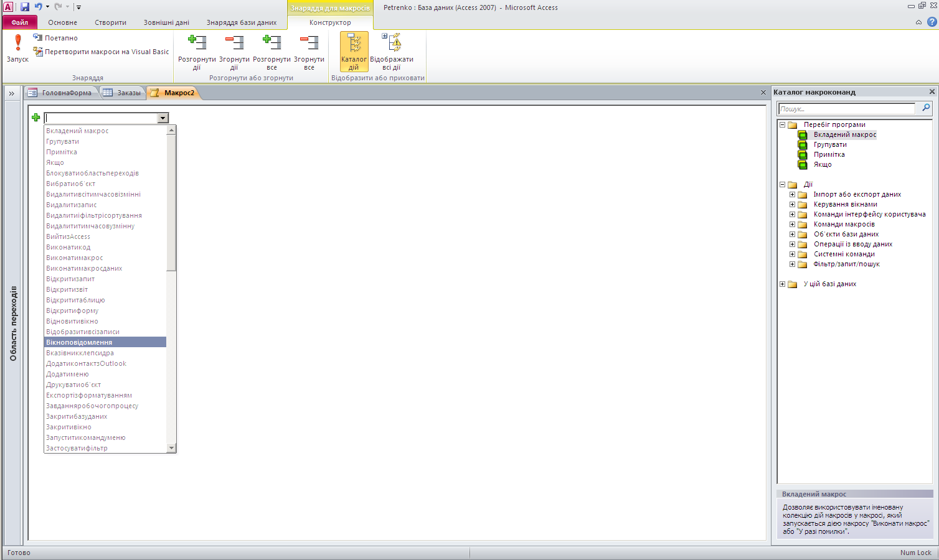Click the Пошук search field in catalog
Screen dimensions: 939x560
click(847, 109)
